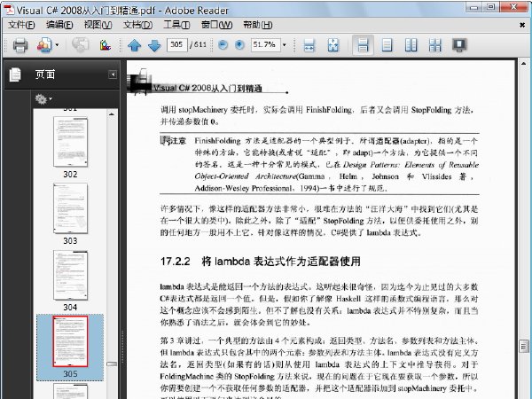Select page 303 thumbnail

click(70, 208)
